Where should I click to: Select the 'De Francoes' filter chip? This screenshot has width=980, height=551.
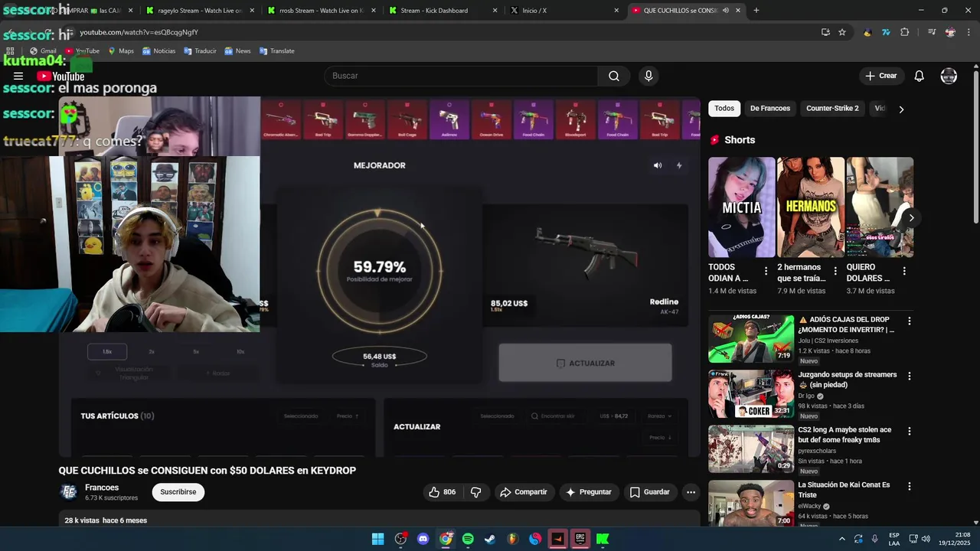770,109
